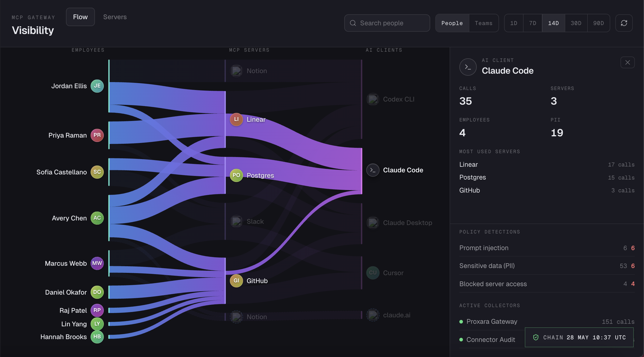Screen dimensions: 644x357
Task: Select Raj Patel RP avatar
Action: [x=97, y=310]
